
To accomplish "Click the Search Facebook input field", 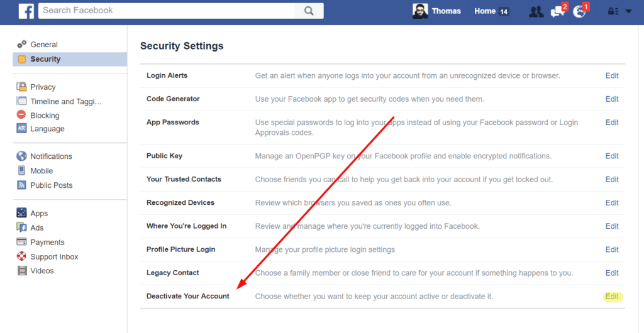I will pos(166,11).
